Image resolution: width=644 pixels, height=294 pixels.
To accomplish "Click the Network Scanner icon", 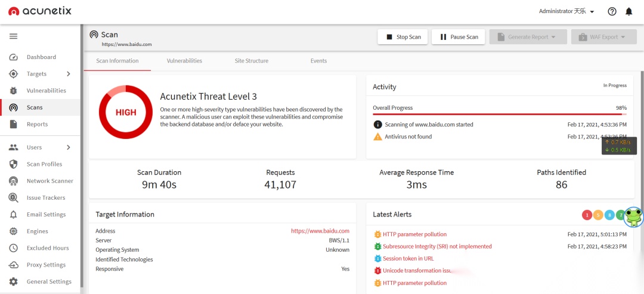I will pos(14,181).
